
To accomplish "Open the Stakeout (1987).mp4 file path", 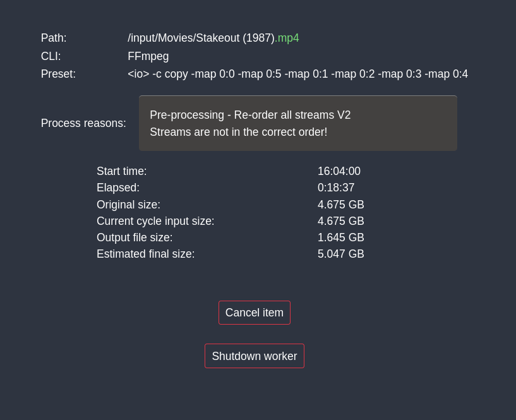I will click(x=202, y=38).
